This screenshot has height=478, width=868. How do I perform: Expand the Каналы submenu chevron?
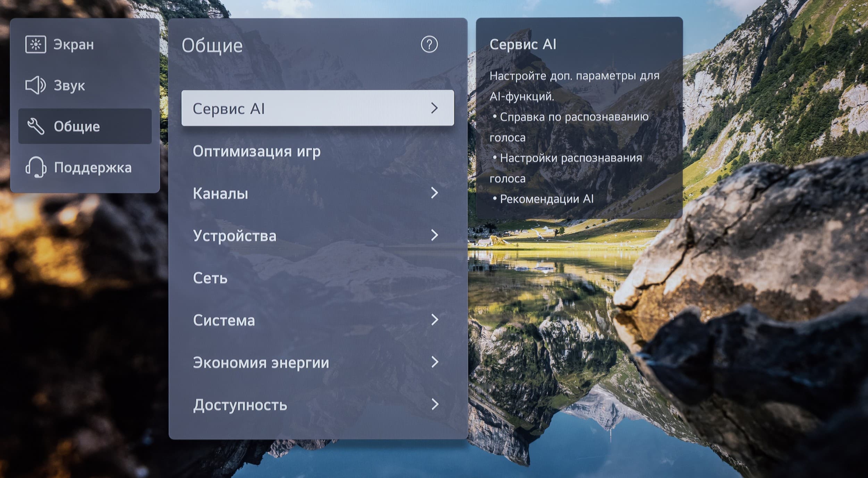[x=434, y=193]
